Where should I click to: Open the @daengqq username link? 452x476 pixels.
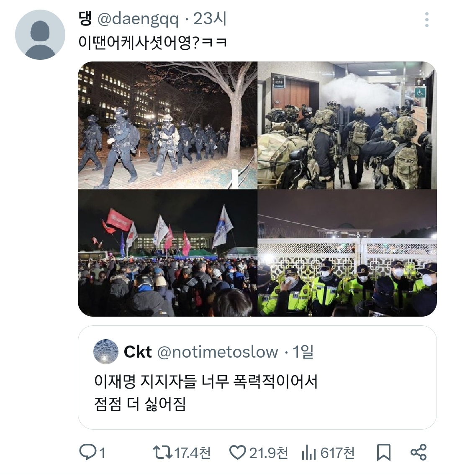(138, 20)
